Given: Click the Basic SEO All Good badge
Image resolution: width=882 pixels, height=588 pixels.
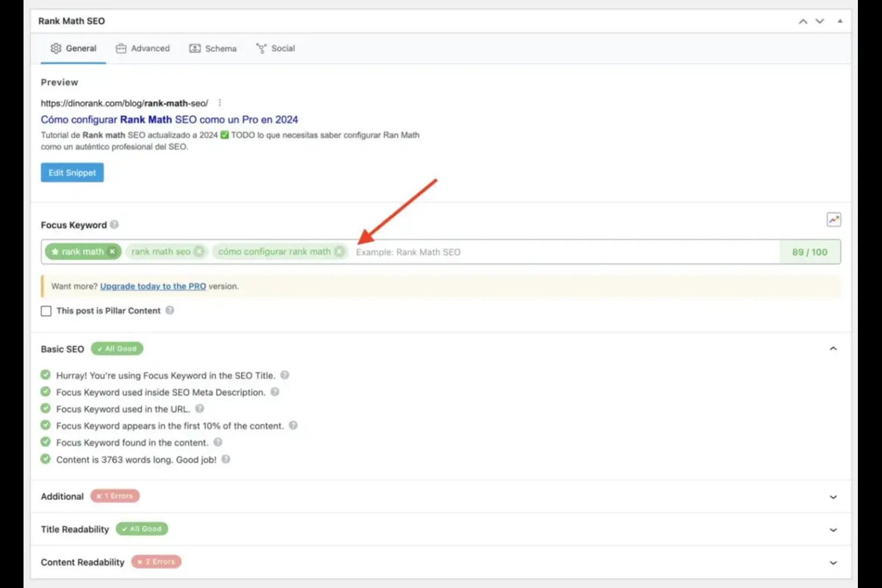Looking at the screenshot, I should pyautogui.click(x=117, y=349).
